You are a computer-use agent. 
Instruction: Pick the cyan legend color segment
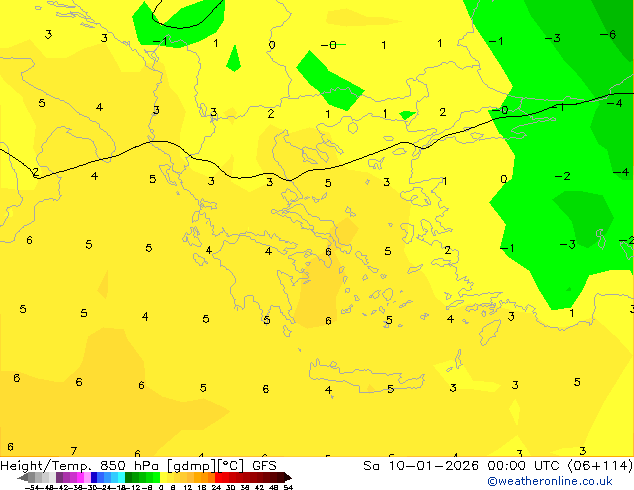[122, 478]
